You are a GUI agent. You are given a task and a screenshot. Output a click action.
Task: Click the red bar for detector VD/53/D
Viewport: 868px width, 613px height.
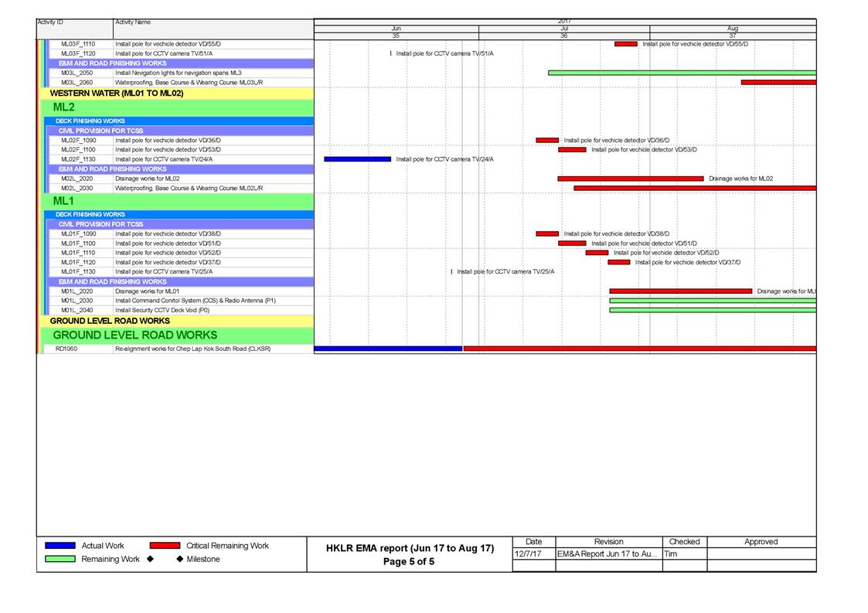pyautogui.click(x=572, y=149)
